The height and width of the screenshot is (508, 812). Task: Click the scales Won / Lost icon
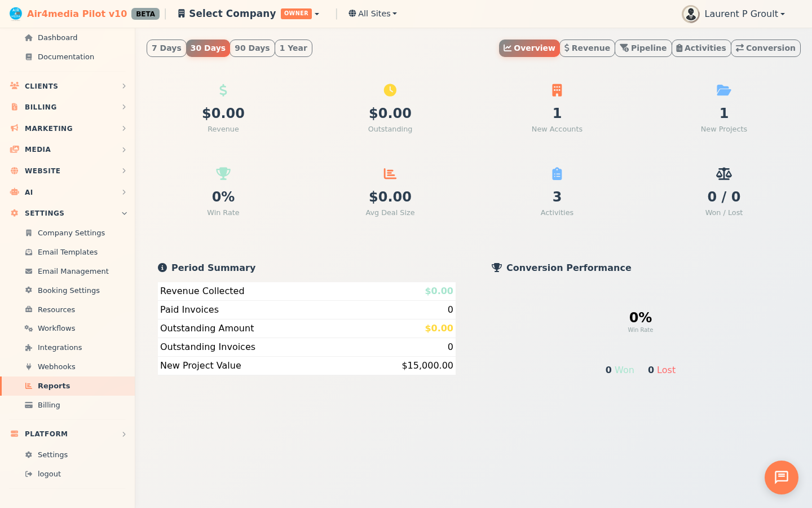tap(723, 174)
